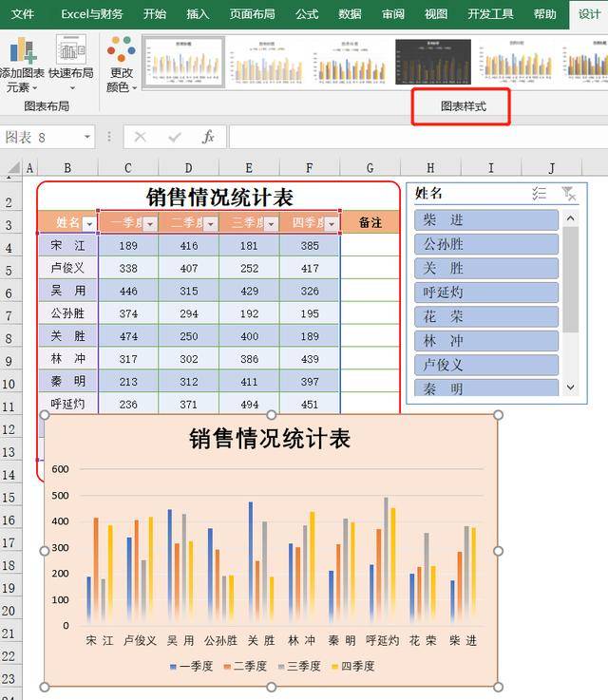Select column C header
608x700 pixels.
tap(128, 168)
